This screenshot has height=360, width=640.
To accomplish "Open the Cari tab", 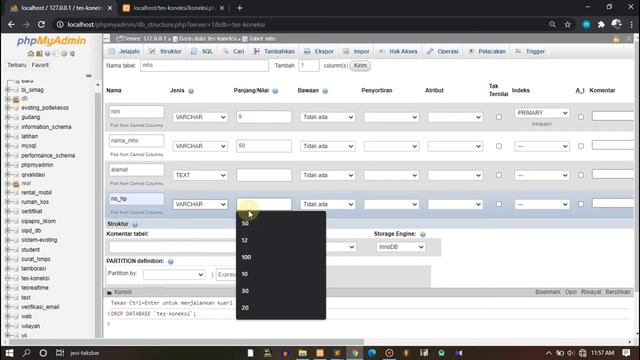I will click(x=234, y=51).
